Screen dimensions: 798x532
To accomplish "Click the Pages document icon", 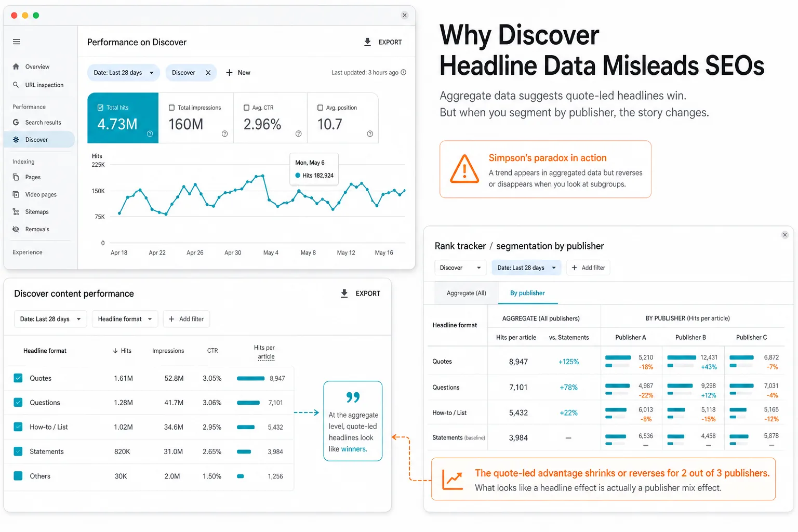I will coord(16,177).
